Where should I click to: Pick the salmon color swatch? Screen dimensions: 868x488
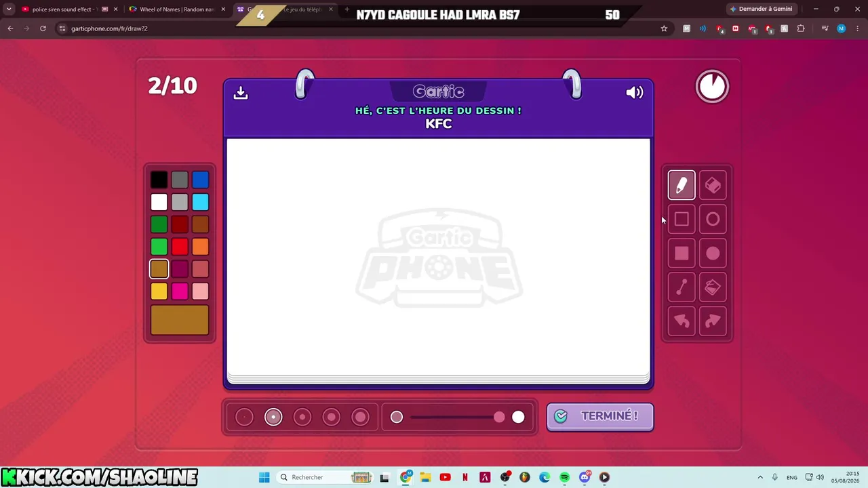click(x=200, y=269)
